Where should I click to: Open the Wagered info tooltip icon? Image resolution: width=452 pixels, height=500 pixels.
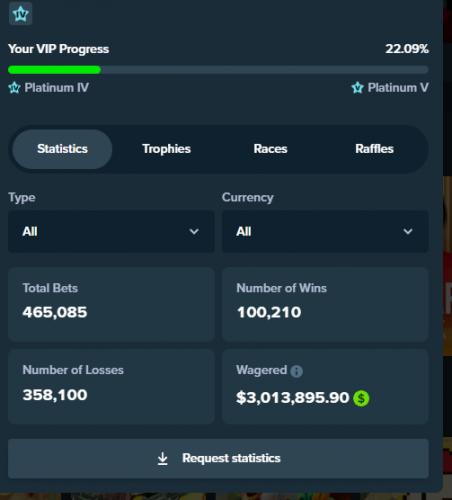pyautogui.click(x=296, y=371)
